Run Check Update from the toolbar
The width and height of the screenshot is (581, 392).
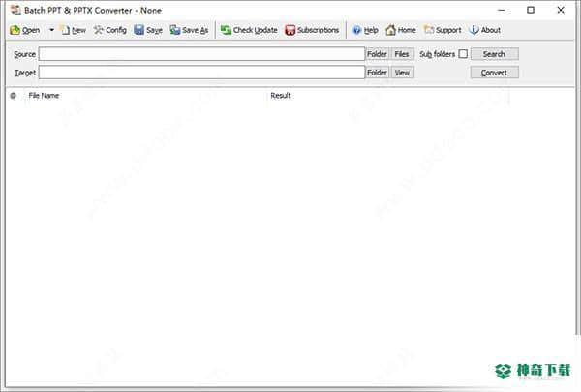249,30
